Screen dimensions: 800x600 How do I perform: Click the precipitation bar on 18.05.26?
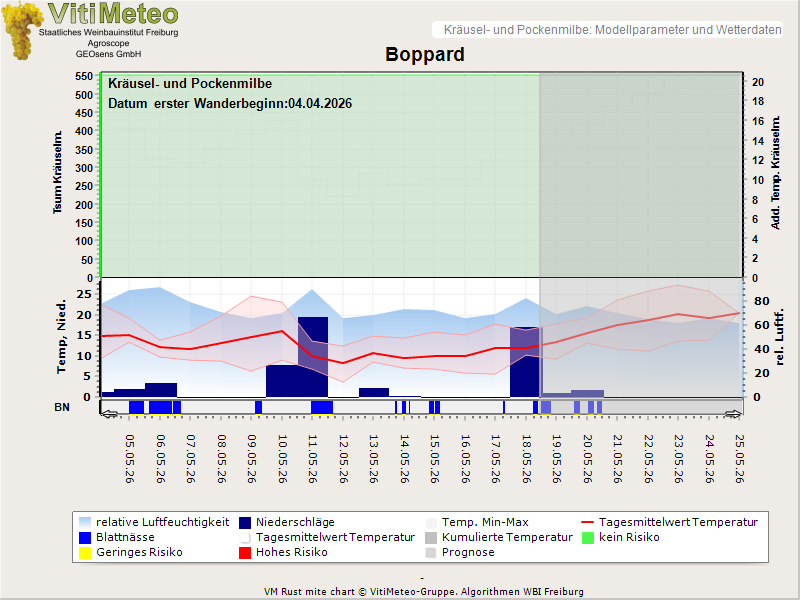[524, 362]
